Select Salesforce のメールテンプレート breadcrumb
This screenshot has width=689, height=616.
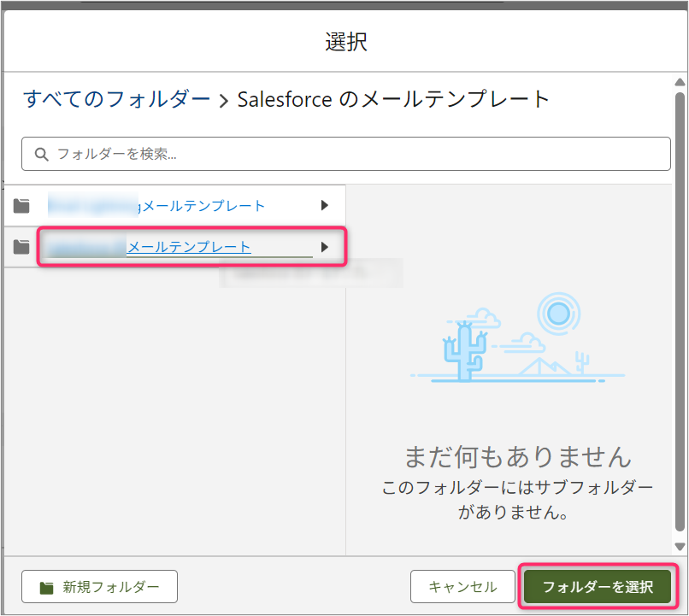pyautogui.click(x=394, y=99)
